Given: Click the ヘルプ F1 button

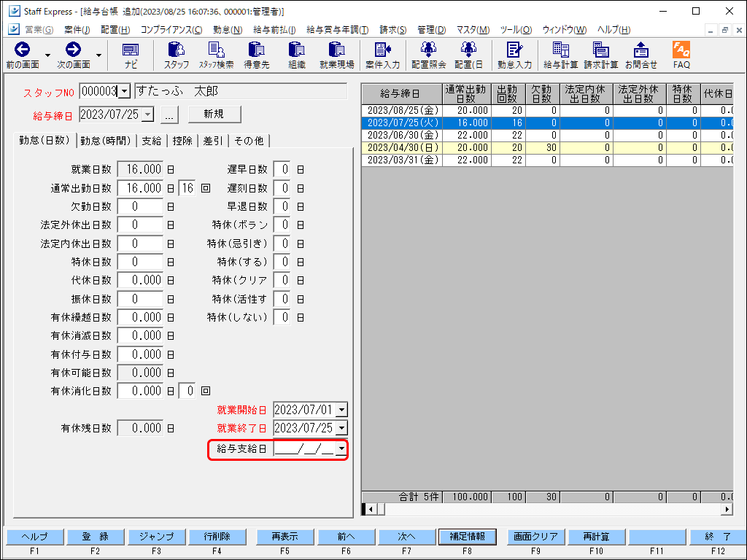Looking at the screenshot, I should click(35, 537).
